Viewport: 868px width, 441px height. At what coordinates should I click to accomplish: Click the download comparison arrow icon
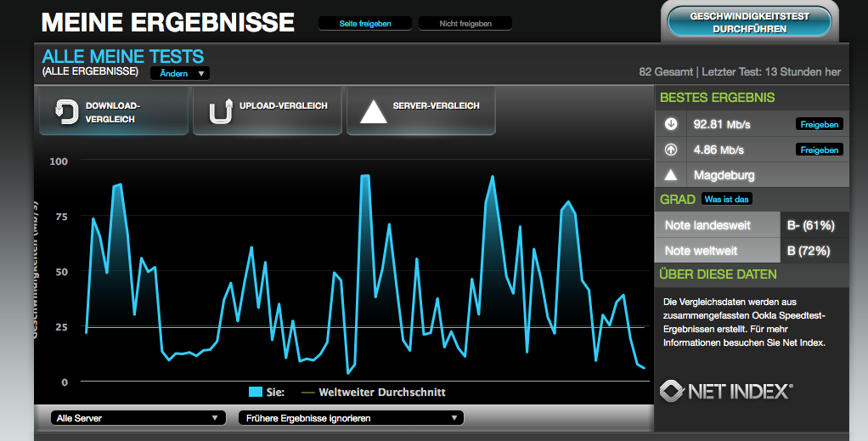tap(65, 112)
